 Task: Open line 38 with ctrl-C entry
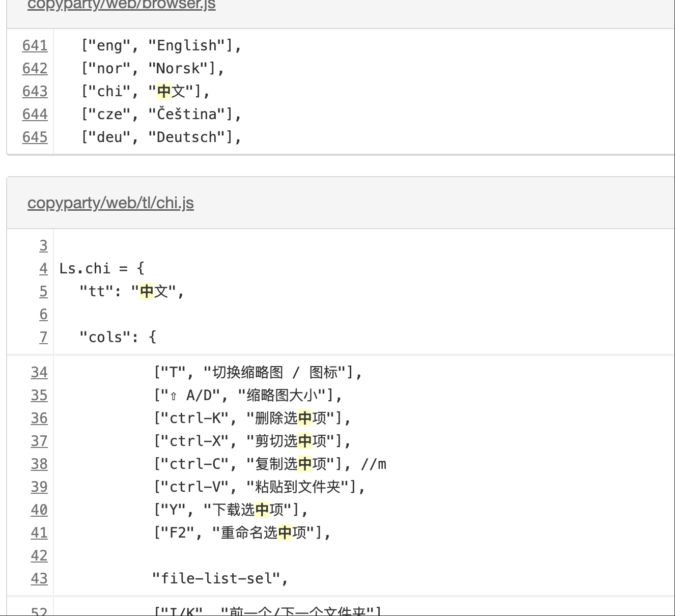click(x=39, y=464)
